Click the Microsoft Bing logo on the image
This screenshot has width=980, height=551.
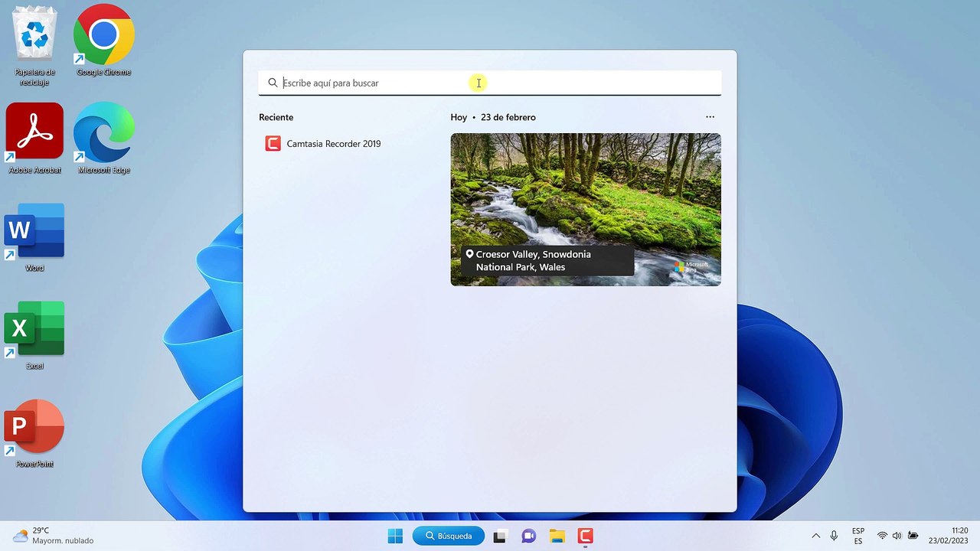pos(691,266)
